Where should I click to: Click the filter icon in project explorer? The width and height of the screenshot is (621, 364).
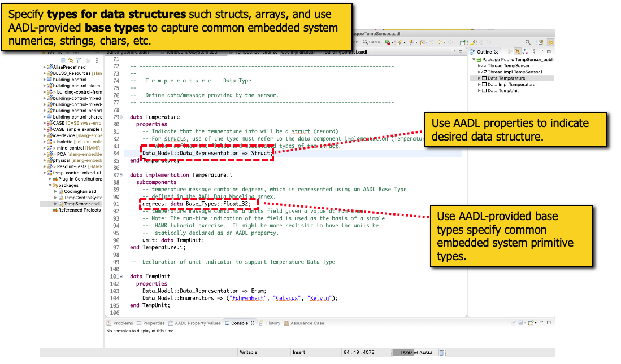pyautogui.click(x=79, y=60)
